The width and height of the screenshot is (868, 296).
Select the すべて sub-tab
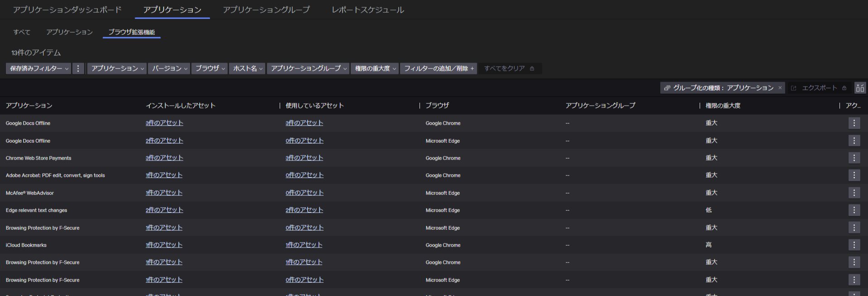coord(22,32)
